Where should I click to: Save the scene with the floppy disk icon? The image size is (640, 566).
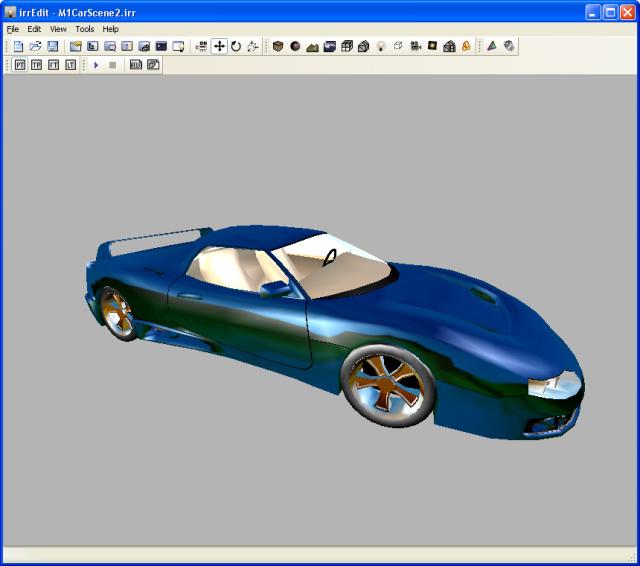[x=52, y=47]
